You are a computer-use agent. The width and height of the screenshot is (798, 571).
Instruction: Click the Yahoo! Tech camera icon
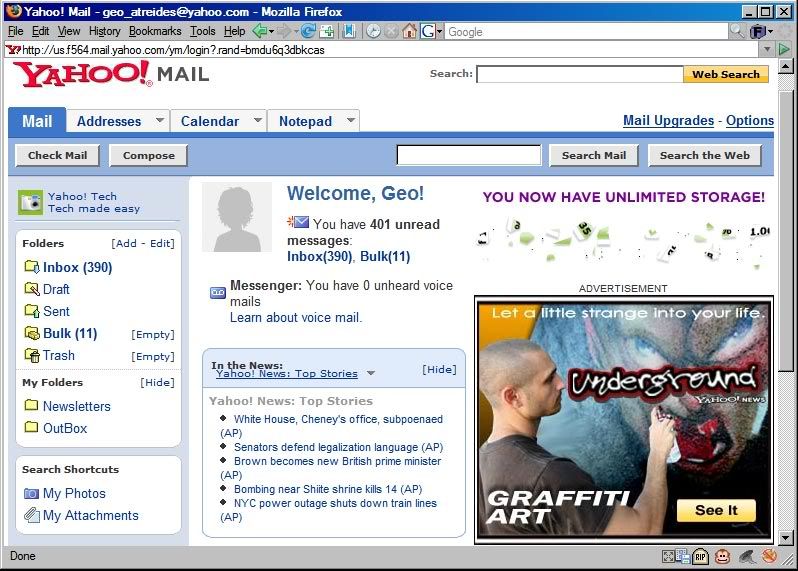(30, 202)
